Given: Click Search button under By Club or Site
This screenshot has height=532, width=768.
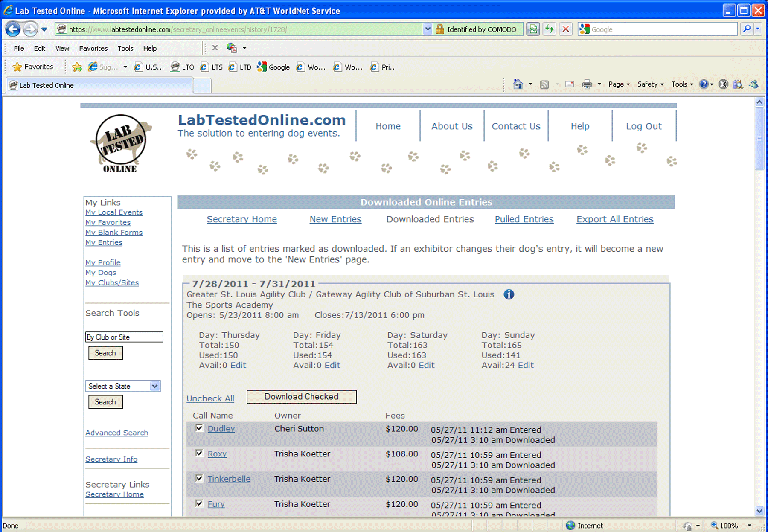Looking at the screenshot, I should (x=105, y=353).
